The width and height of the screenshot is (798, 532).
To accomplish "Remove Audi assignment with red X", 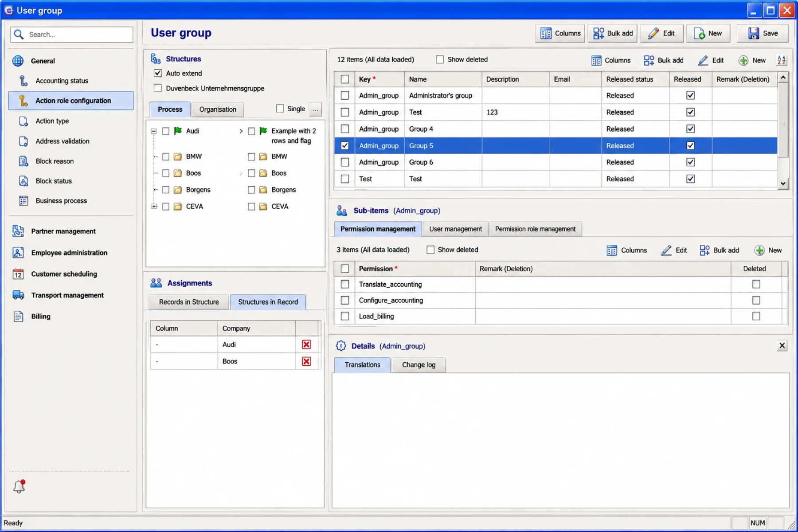I will coord(306,344).
